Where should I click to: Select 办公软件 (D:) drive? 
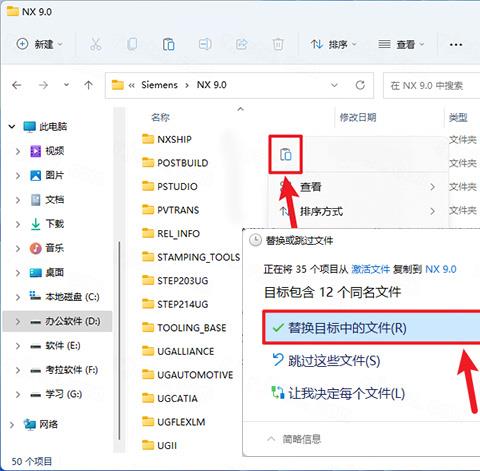pyautogui.click(x=57, y=321)
